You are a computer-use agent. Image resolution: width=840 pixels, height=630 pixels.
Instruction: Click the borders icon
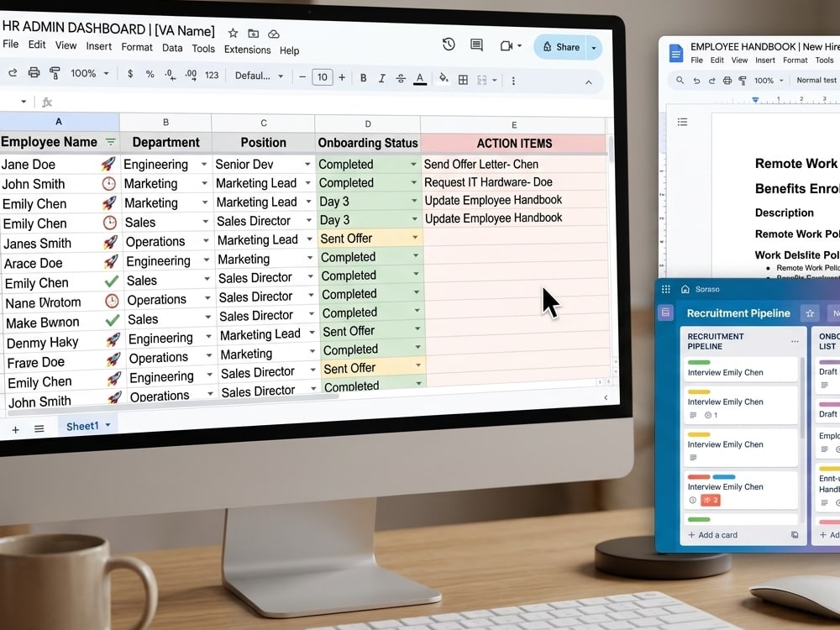point(464,81)
